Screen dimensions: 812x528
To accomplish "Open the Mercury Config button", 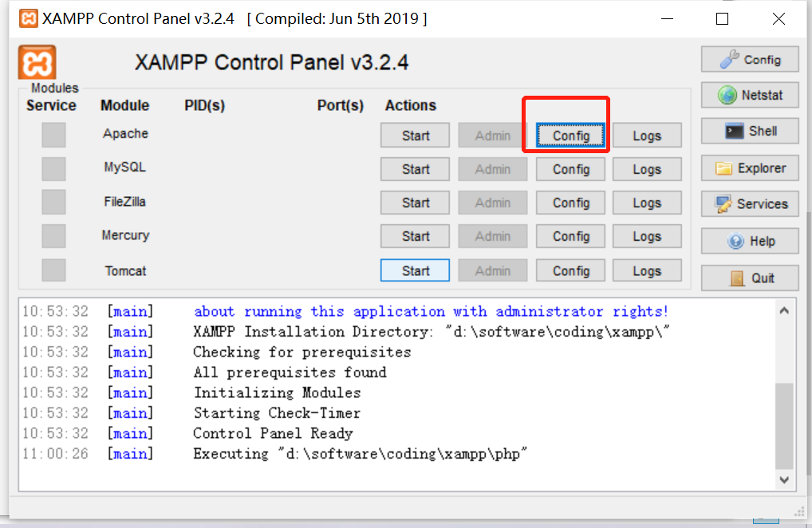I will click(x=570, y=237).
